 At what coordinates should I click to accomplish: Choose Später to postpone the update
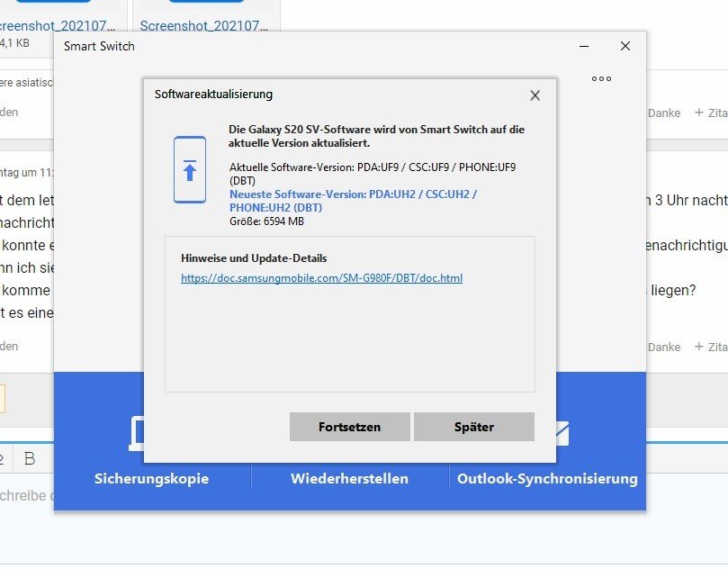point(474,427)
